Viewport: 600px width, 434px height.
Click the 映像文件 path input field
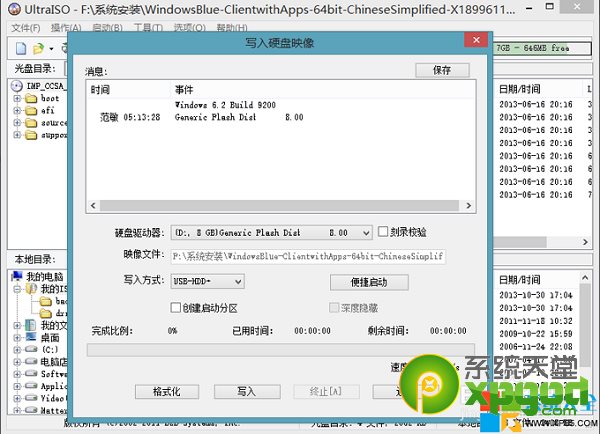coord(308,256)
